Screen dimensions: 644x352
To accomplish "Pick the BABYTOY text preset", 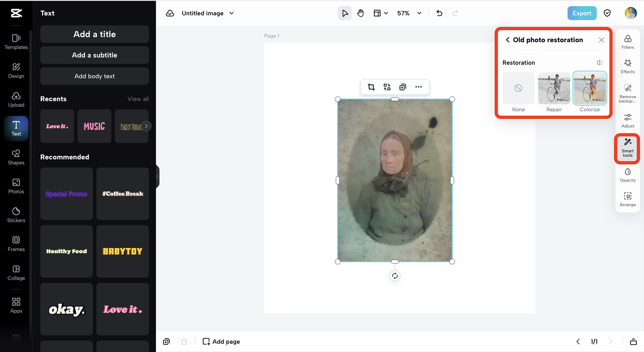I will (123, 251).
